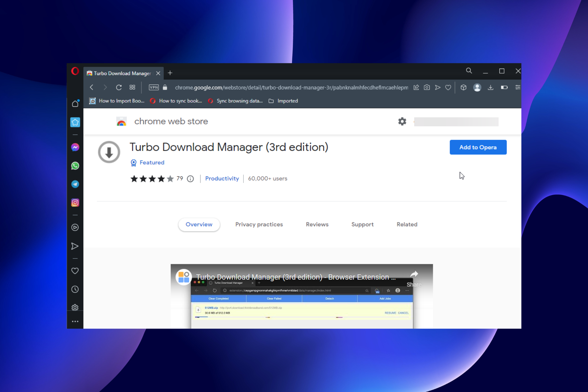Open History clock icon in sidebar

coord(75,289)
